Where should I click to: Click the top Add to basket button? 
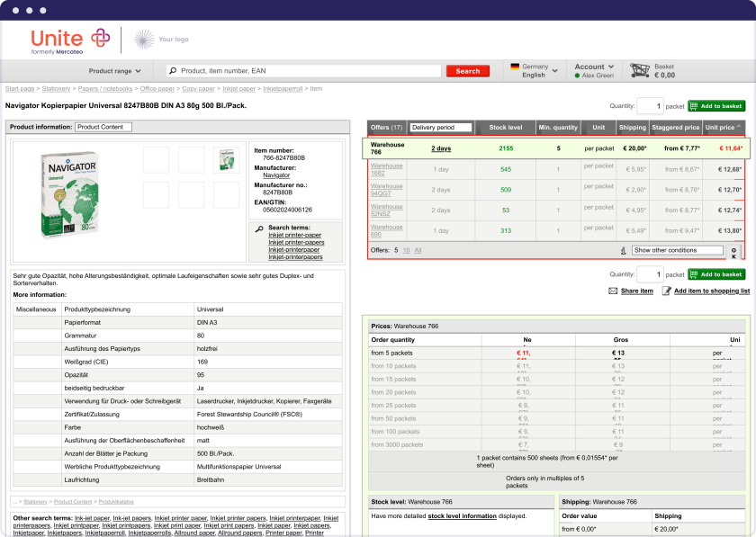[716, 106]
